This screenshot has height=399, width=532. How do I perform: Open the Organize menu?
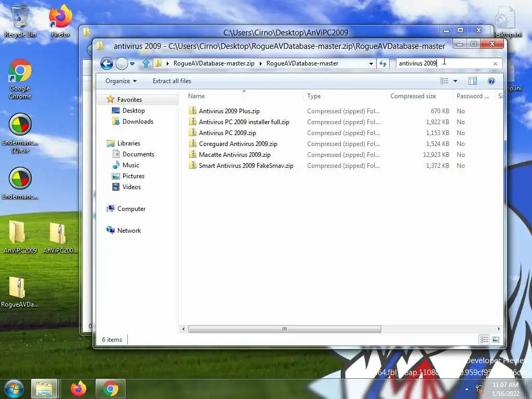click(121, 81)
